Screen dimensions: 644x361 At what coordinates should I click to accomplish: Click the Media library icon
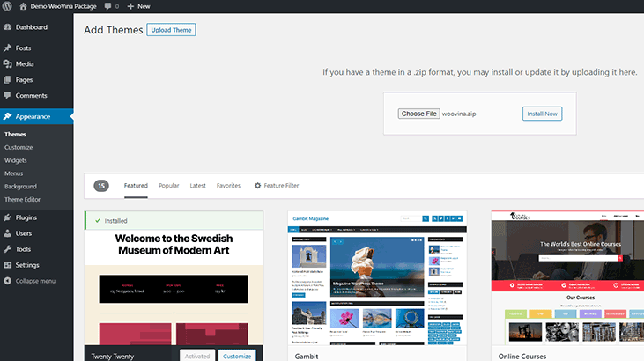point(7,63)
